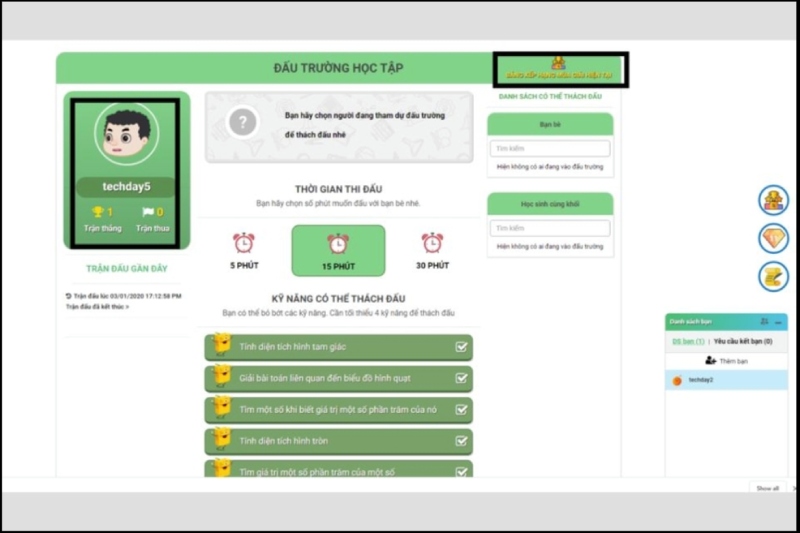The height and width of the screenshot is (533, 800).
Task: Click the Trận đấu lúc 03/01/2020 entry
Action: (127, 296)
